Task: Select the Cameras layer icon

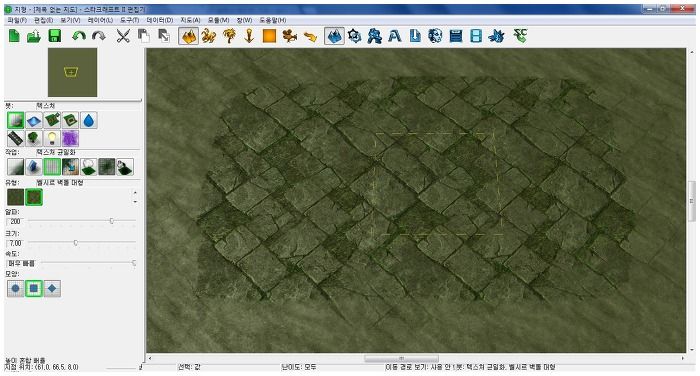Action: pyautogui.click(x=289, y=36)
